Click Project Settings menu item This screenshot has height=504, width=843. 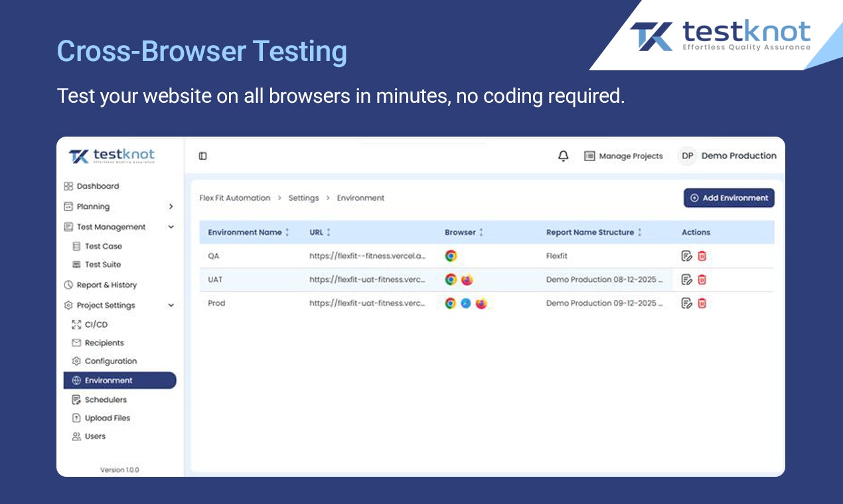(x=100, y=306)
